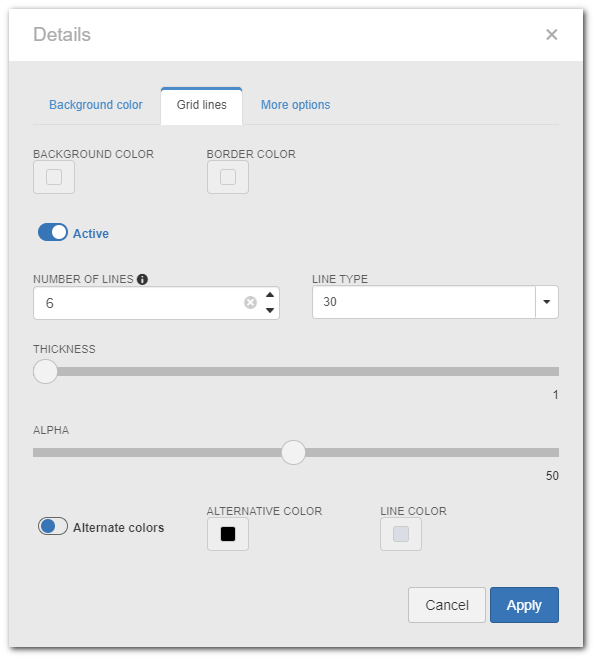Pick the black Alternative Color swatch
The width and height of the screenshot is (593, 657).
coord(228,534)
